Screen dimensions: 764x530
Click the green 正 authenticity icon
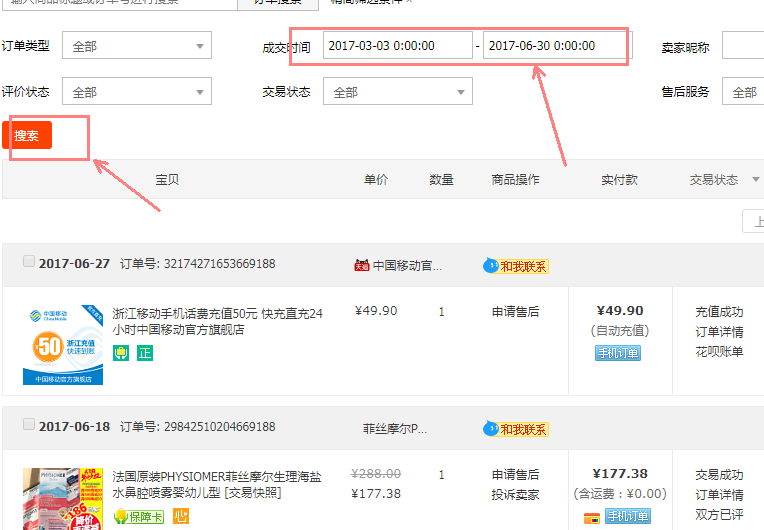(x=145, y=353)
